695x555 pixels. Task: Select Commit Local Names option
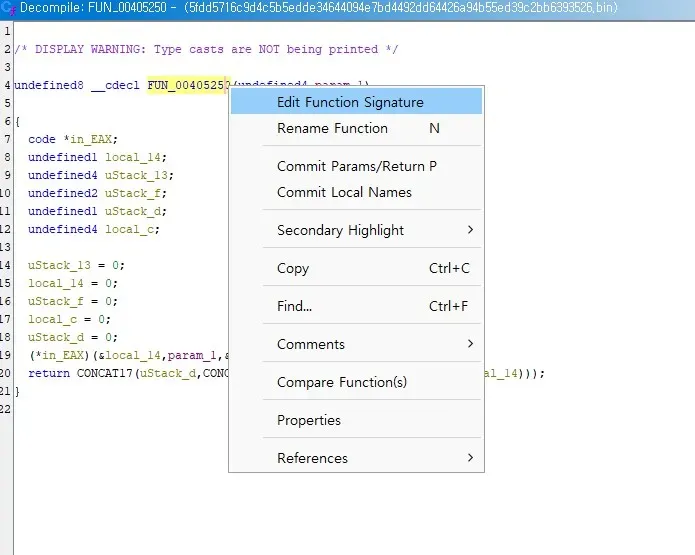coord(344,192)
